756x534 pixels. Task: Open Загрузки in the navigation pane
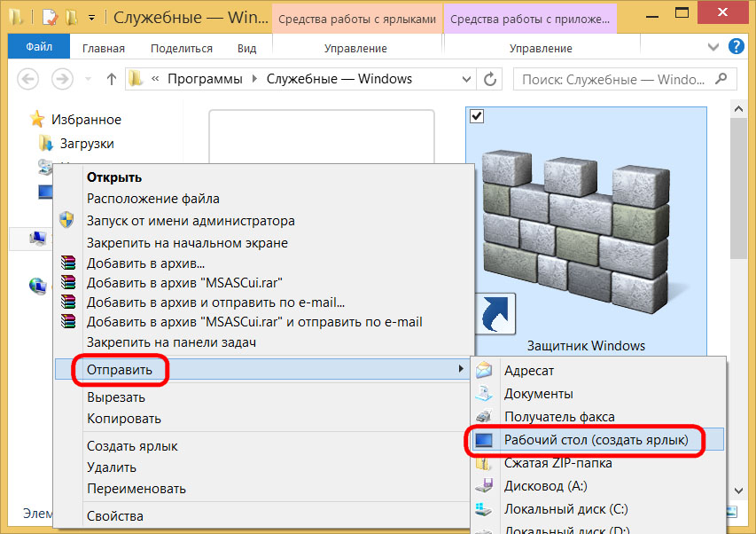[x=87, y=144]
